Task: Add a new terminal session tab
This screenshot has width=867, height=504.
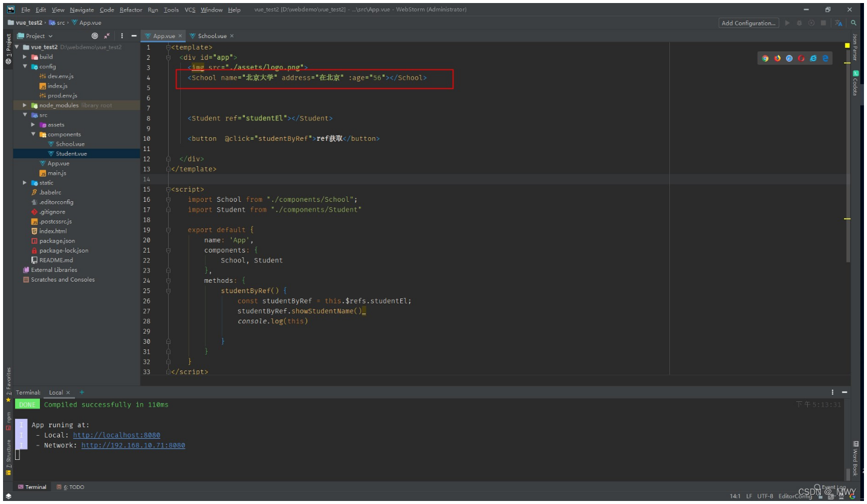Action: [x=82, y=392]
